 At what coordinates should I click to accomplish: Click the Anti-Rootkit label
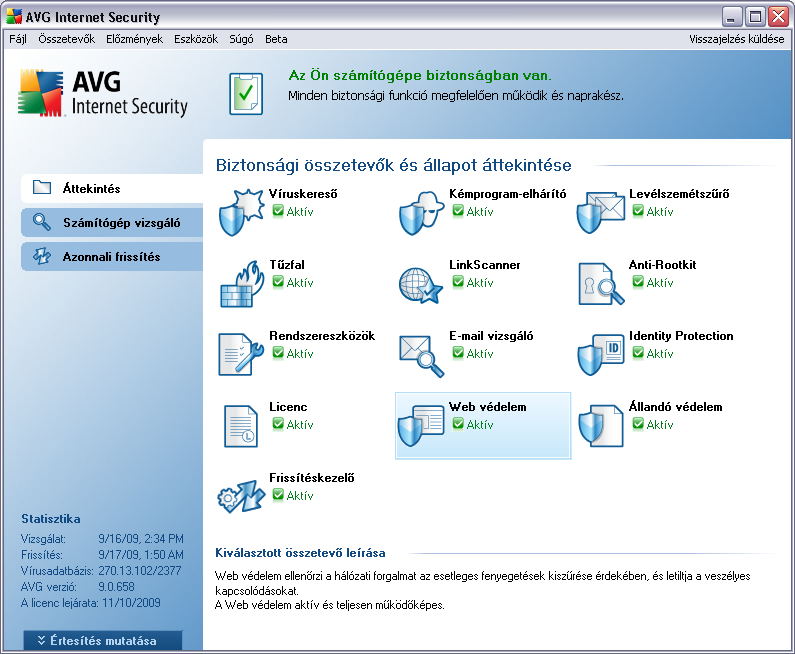pos(662,265)
